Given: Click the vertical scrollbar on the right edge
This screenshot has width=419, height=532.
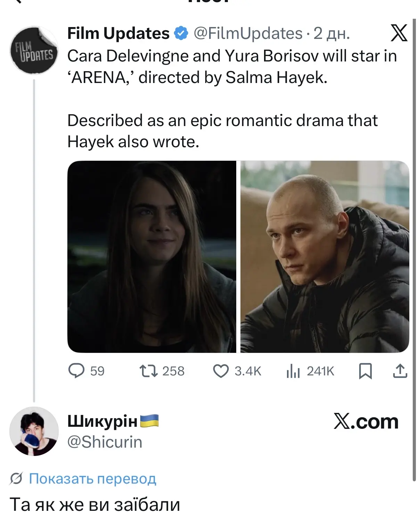Looking at the screenshot, I should [414, 250].
